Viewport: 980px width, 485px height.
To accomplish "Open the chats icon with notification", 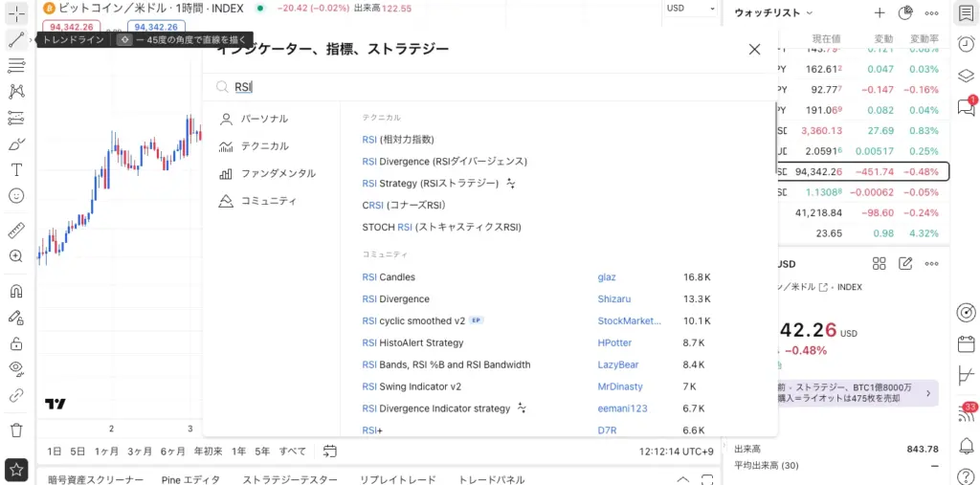I will point(967,106).
